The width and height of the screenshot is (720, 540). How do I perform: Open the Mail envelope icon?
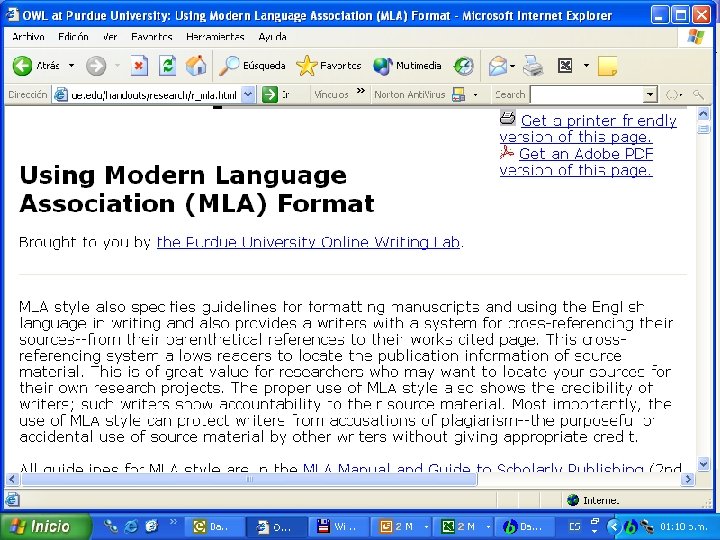pos(498,67)
